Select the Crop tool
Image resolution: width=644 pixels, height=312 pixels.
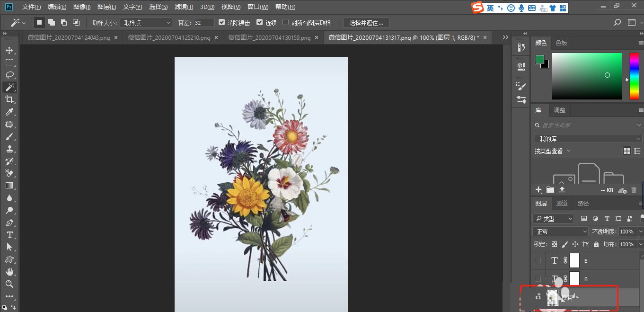(x=10, y=99)
